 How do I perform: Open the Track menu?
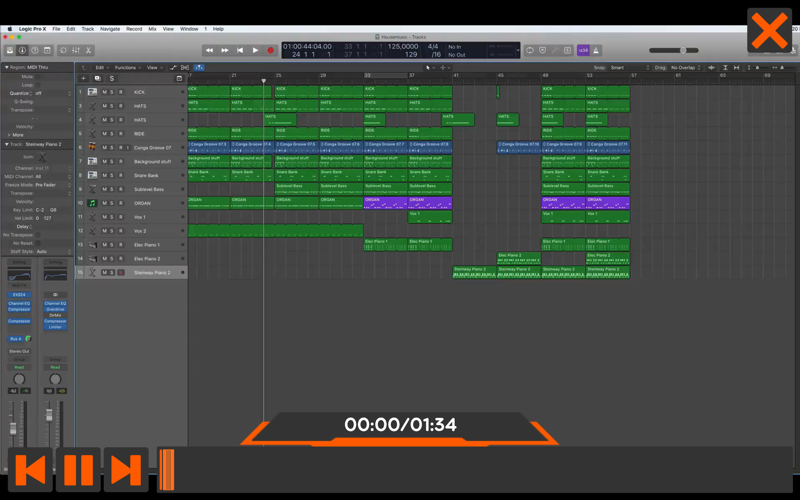coord(88,29)
